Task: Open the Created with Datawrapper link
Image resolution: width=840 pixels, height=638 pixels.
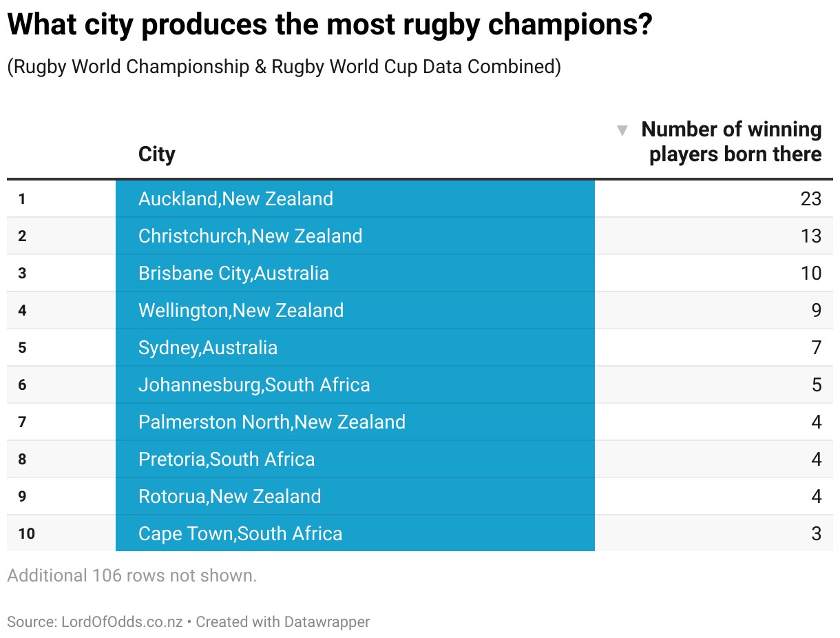Action: click(x=283, y=622)
